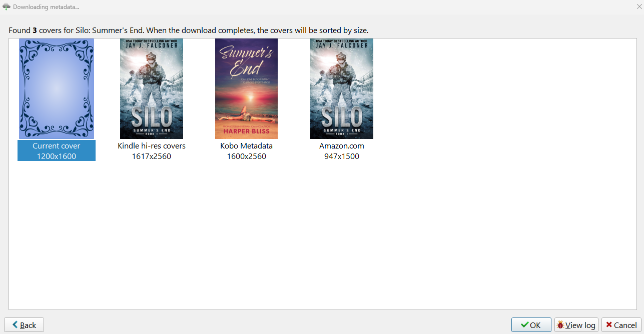This screenshot has height=334, width=644.
Task: Click the 'Amazon.com' caption text
Action: (x=342, y=146)
